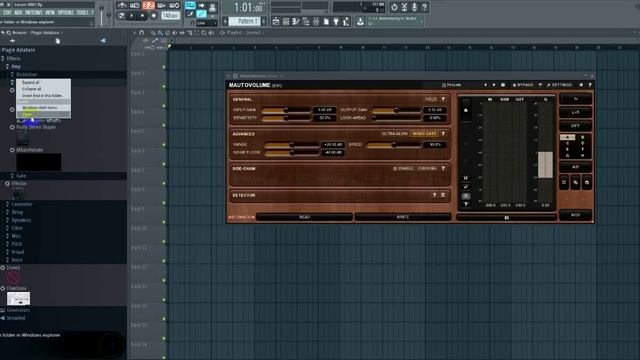Open the TOOLS menu
Viewport: 640px width, 360px height.
click(x=82, y=13)
